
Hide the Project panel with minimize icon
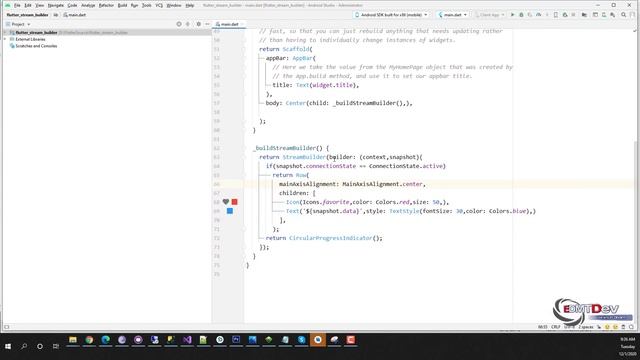(207, 24)
